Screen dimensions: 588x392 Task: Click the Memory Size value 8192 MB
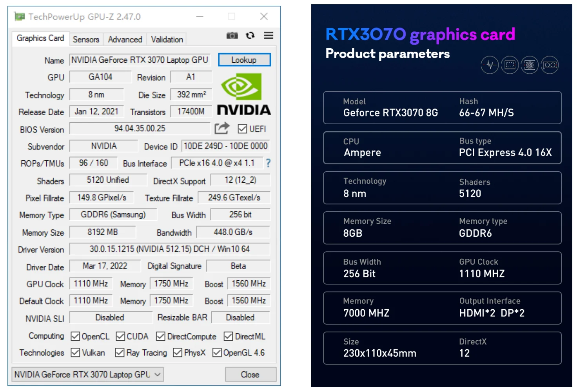[x=103, y=232]
